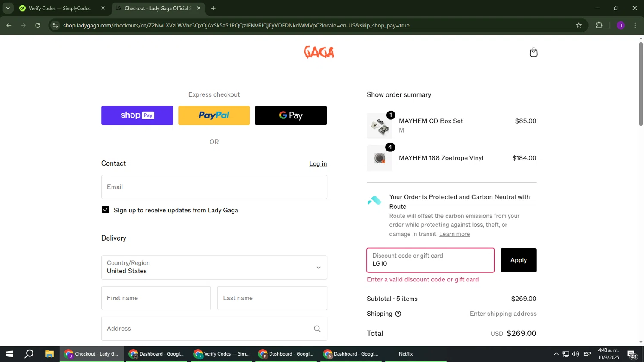The width and height of the screenshot is (644, 362).
Task: Open a new browser tab
Action: tap(213, 8)
